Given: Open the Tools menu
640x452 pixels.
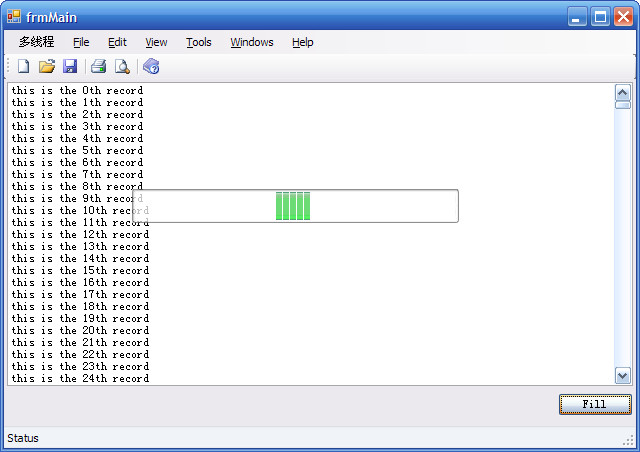Looking at the screenshot, I should 199,42.
